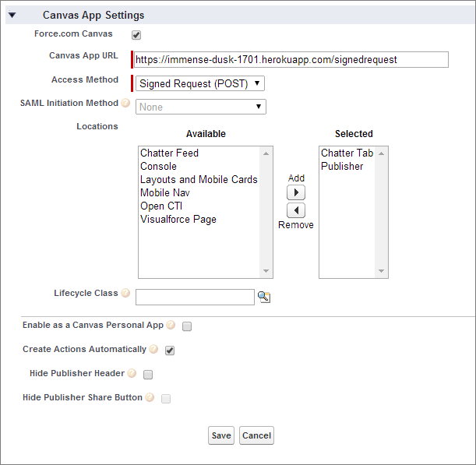Click Selected list scroll down arrow
This screenshot has width=476, height=465.
(381, 271)
